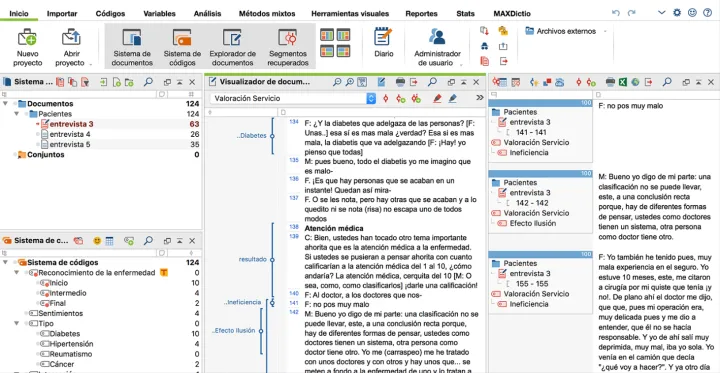
Task: Expand the Abrir proyecto dropdown arrow
Action: pyautogui.click(x=90, y=64)
